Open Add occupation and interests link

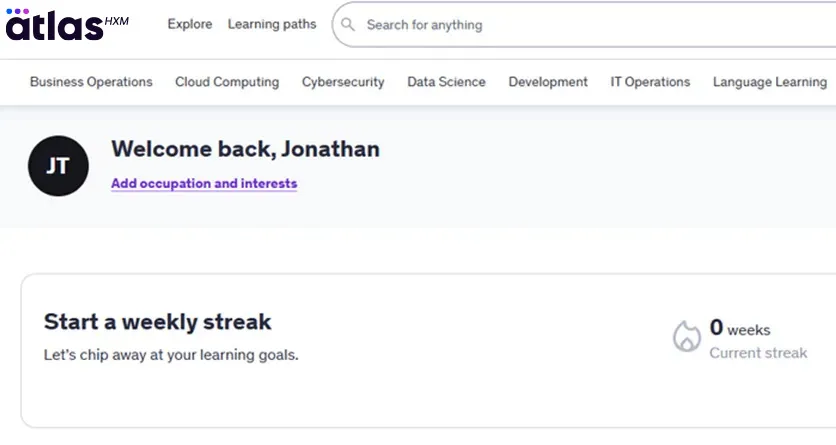click(204, 183)
